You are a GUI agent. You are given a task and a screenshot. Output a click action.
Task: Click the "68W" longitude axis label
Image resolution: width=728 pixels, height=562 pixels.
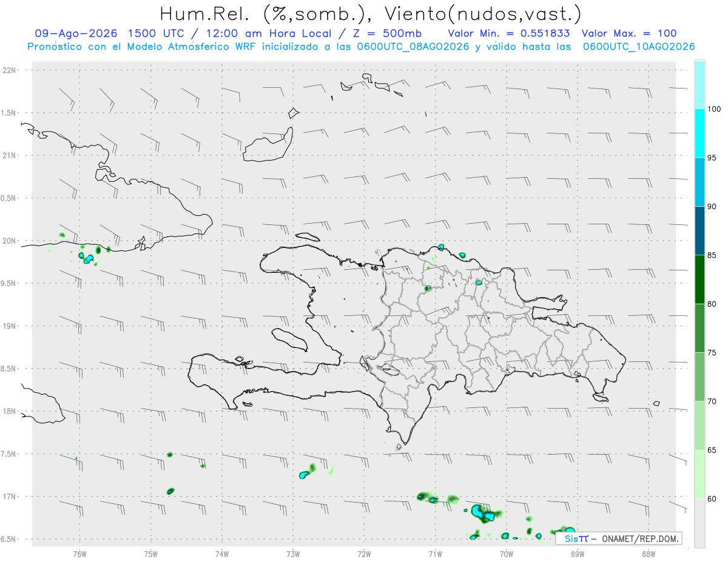pyautogui.click(x=649, y=554)
